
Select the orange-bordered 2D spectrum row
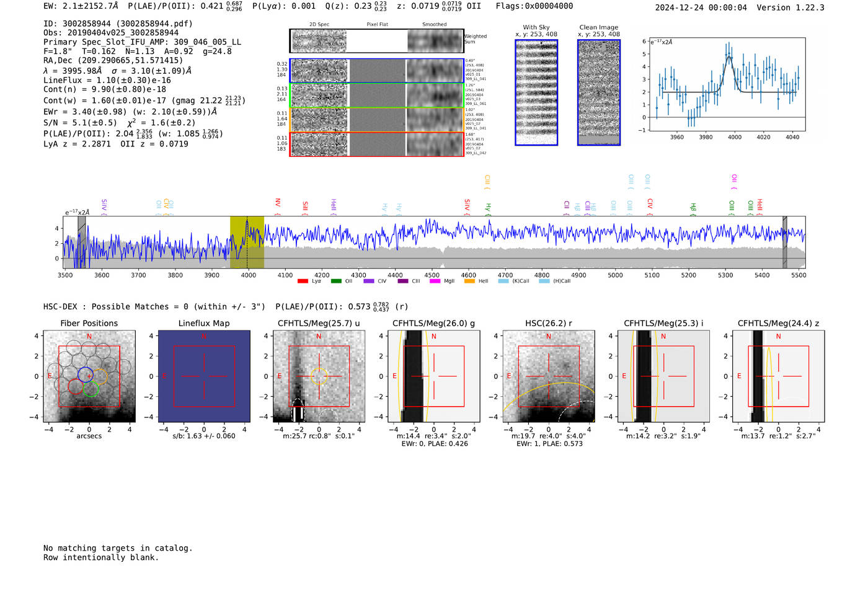coord(377,120)
